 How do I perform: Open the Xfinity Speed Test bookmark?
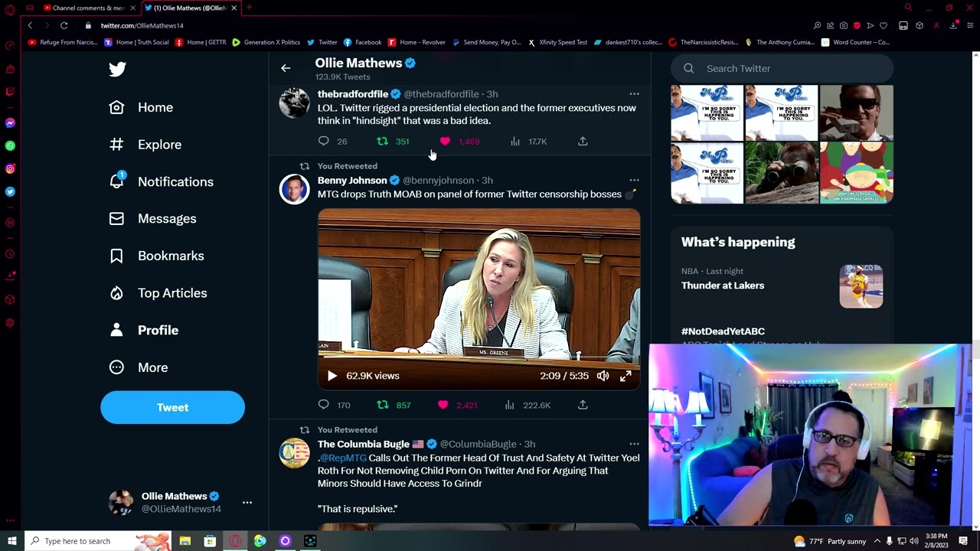(557, 42)
